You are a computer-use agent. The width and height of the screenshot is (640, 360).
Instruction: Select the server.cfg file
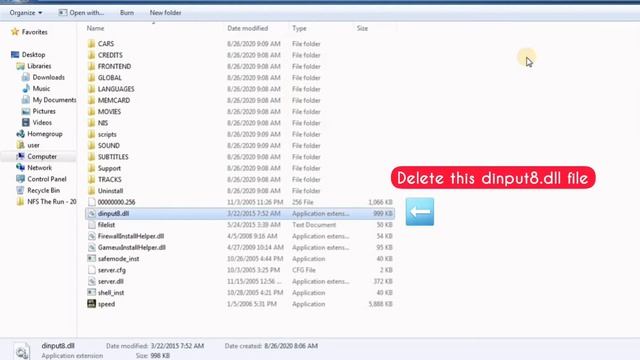(111, 270)
